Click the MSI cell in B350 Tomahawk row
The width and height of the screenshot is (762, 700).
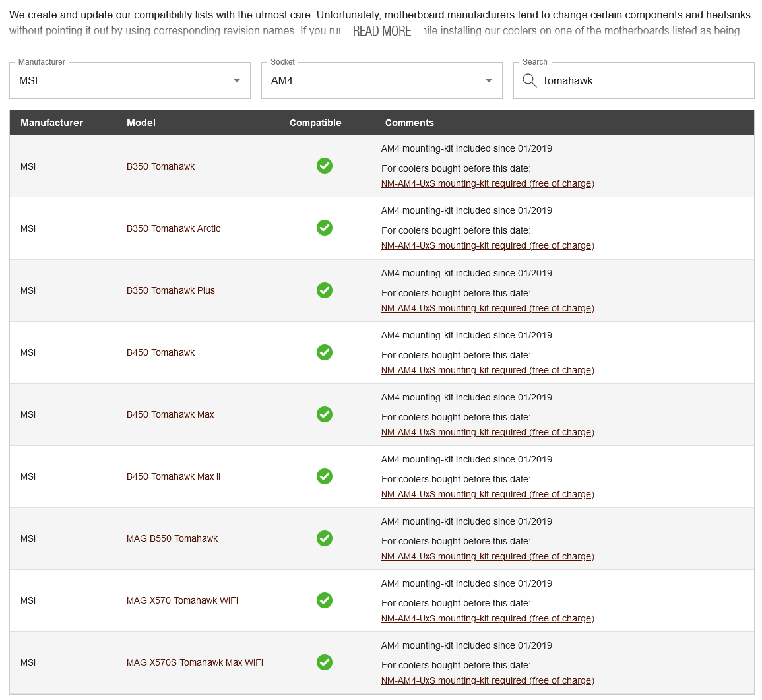pyautogui.click(x=28, y=166)
